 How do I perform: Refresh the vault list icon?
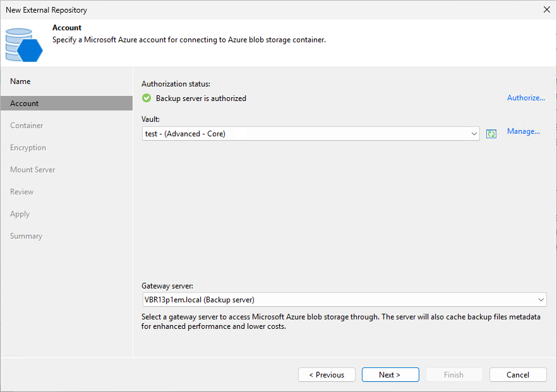coord(491,134)
